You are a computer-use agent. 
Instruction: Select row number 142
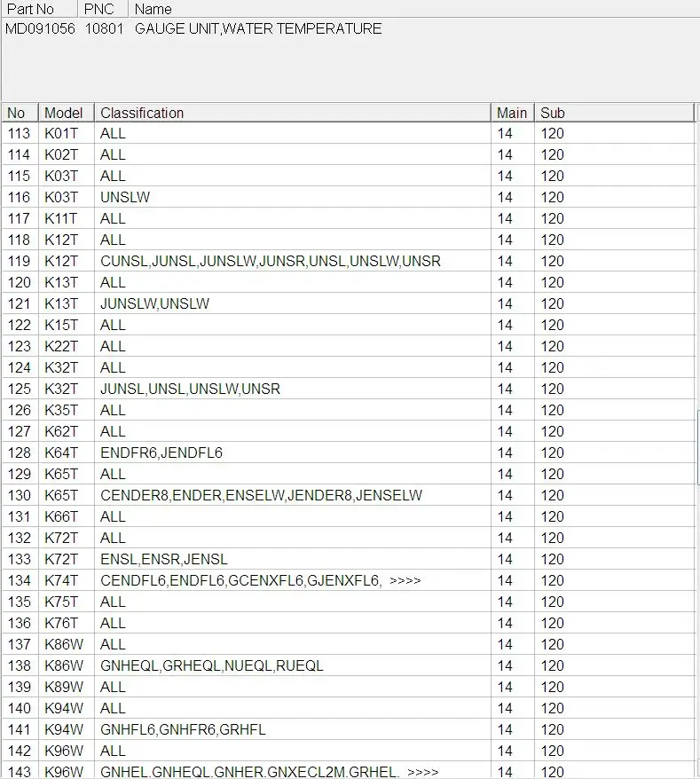click(19, 751)
